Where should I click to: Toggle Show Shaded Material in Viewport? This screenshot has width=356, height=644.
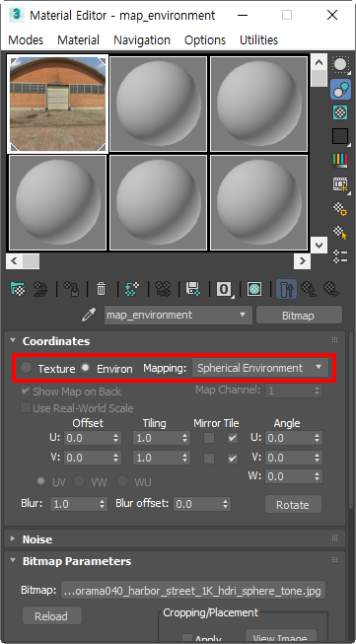point(254,289)
